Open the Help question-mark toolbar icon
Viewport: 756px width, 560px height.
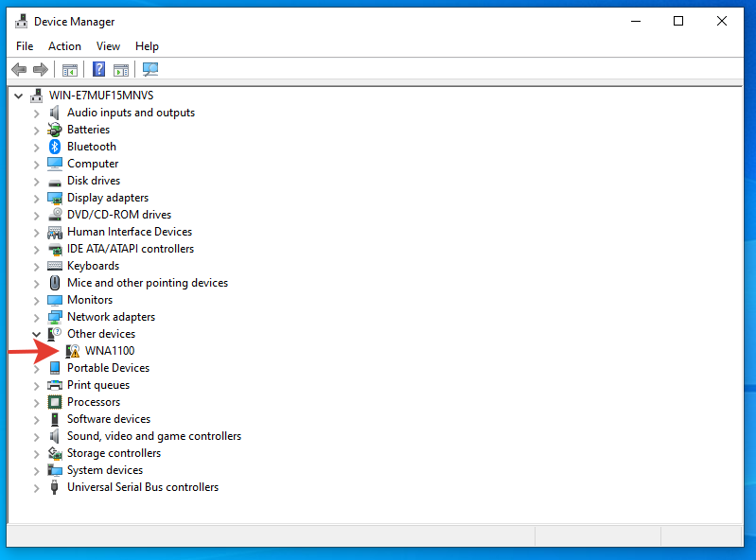tap(98, 69)
